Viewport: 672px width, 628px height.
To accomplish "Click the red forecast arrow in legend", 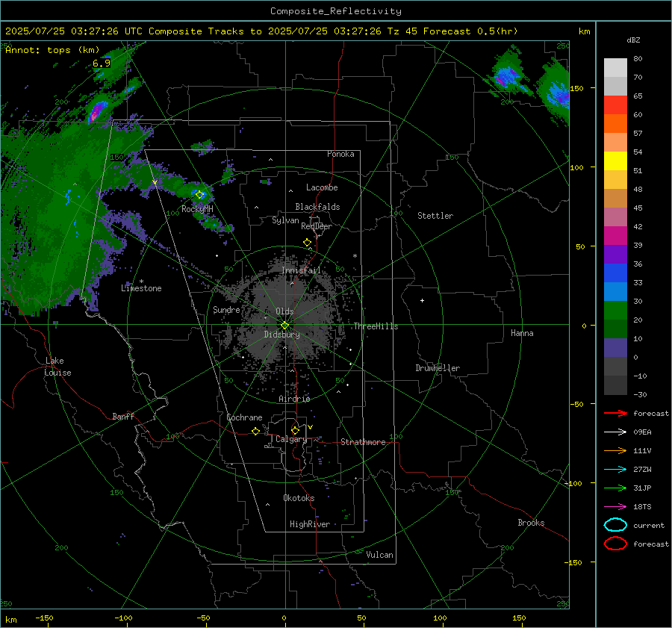I will coord(615,413).
